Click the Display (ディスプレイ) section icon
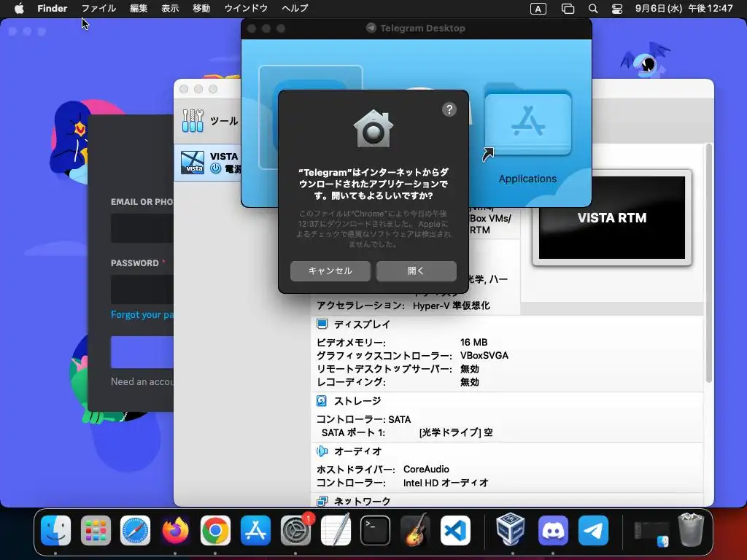The width and height of the screenshot is (747, 560). 322,324
